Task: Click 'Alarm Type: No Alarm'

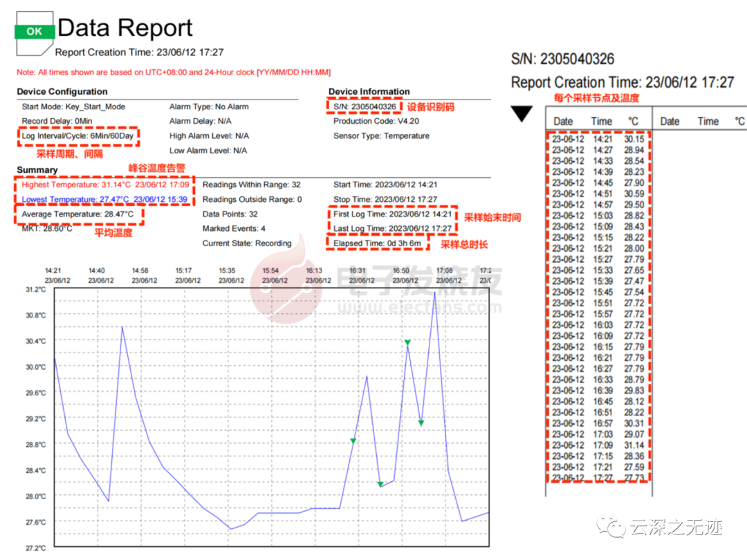Action: coord(209,106)
